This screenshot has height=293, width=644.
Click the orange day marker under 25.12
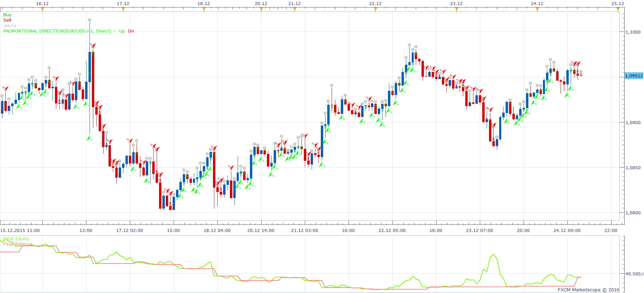coord(618,9)
